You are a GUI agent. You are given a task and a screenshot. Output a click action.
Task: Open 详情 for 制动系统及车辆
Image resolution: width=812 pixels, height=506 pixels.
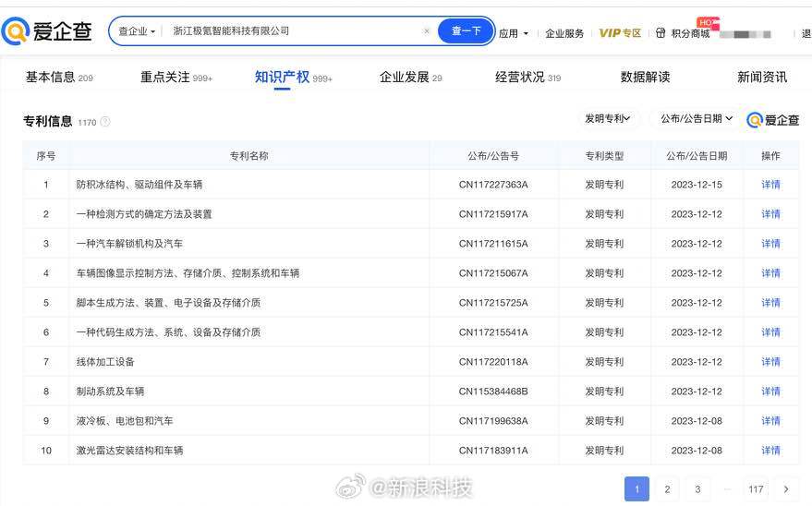click(x=770, y=392)
